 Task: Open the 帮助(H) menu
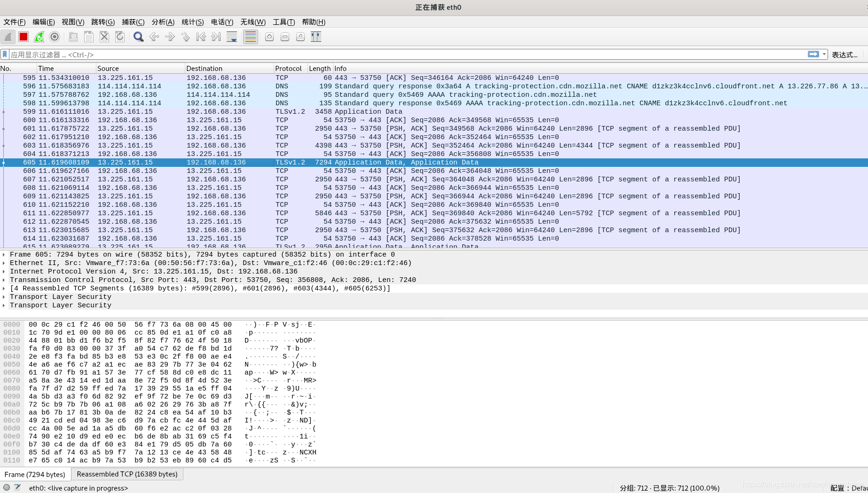pos(314,22)
